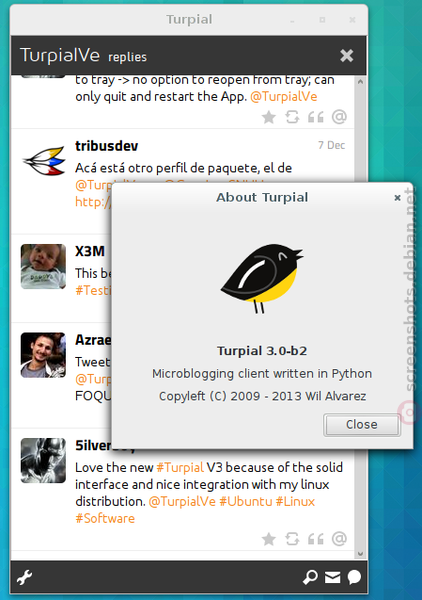Open X3M's baby avatar
422x600 pixels.
tap(43, 266)
